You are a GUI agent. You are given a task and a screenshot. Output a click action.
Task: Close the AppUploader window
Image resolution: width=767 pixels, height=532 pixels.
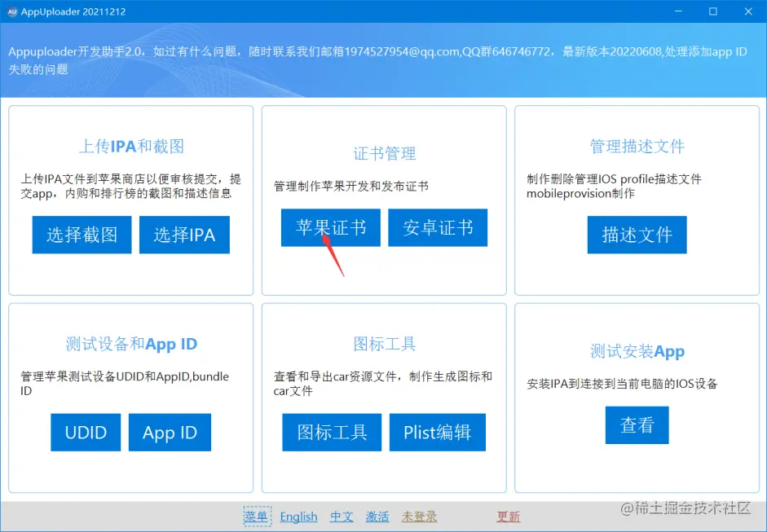pos(748,11)
